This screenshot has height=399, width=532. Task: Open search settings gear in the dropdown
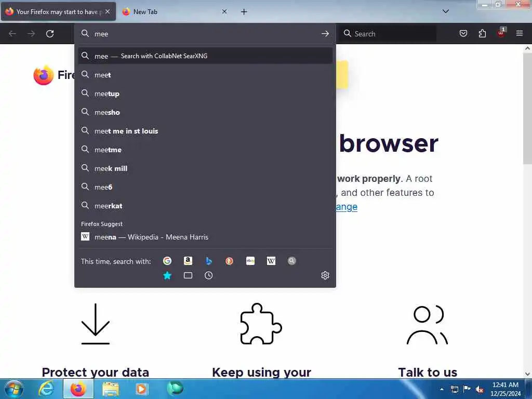(x=325, y=275)
